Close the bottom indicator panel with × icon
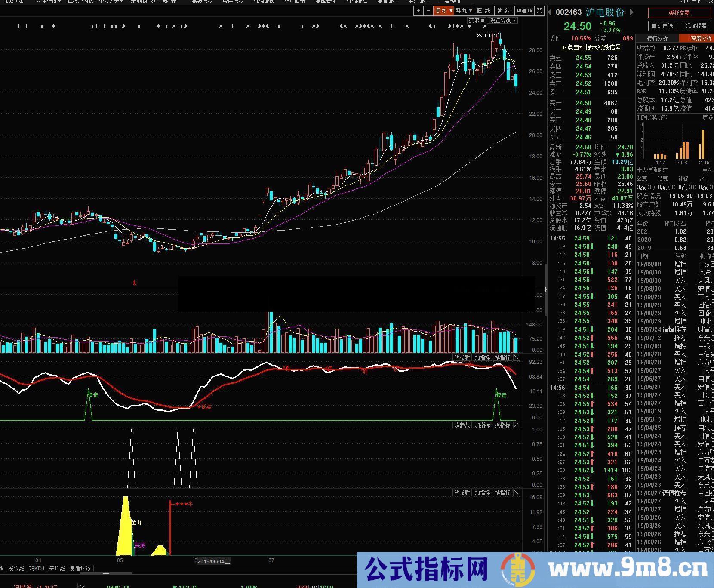This screenshot has height=588, width=714. point(516,492)
